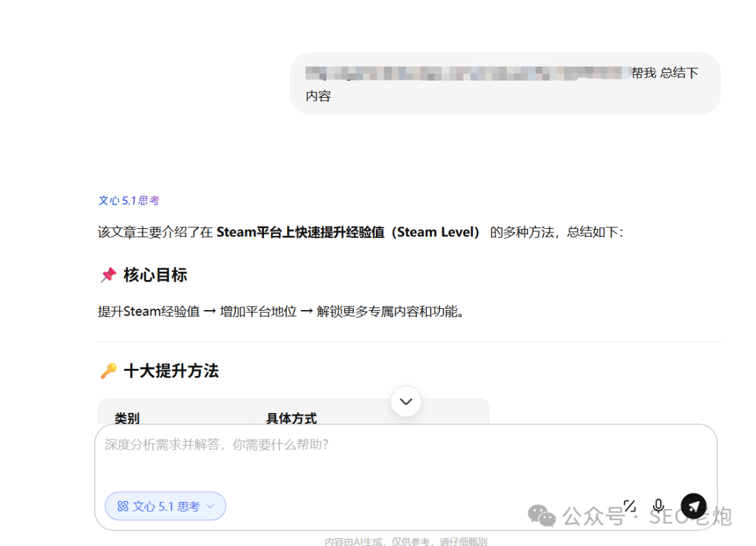This screenshot has width=756, height=546.
Task: Click the expand input box icon
Action: pyautogui.click(x=630, y=506)
